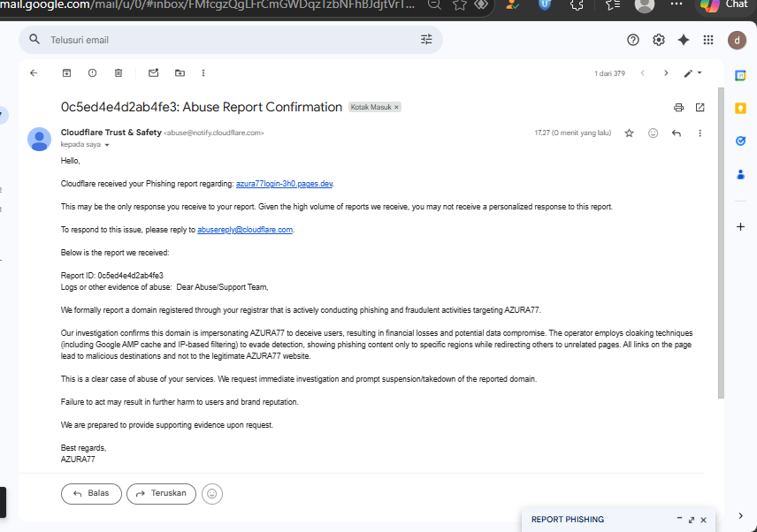Viewport: 757px width, 532px height.
Task: Expand recipient details next to kepada saya
Action: click(x=107, y=145)
